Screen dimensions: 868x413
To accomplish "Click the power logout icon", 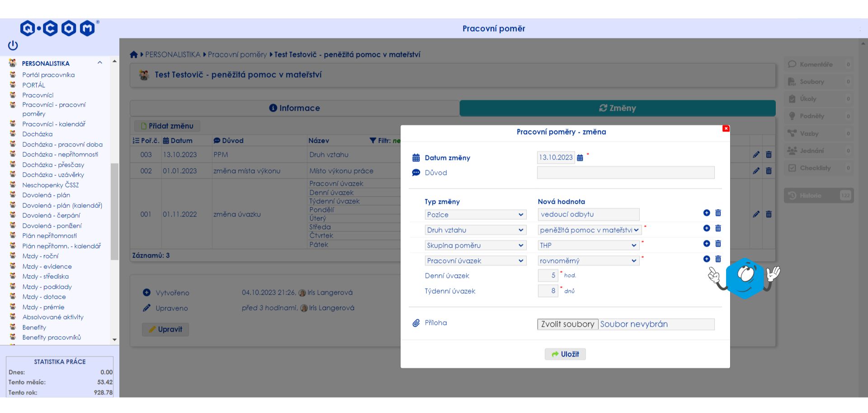I will 13,45.
